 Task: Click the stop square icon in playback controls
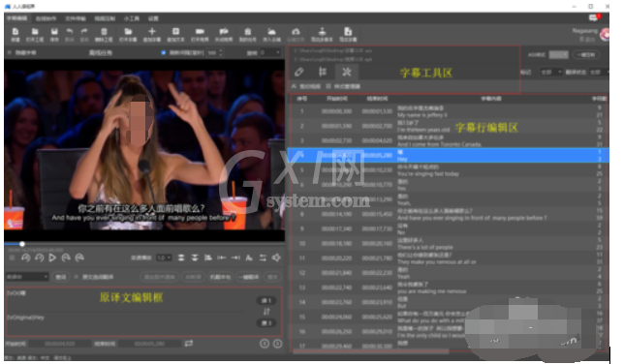pos(12,258)
